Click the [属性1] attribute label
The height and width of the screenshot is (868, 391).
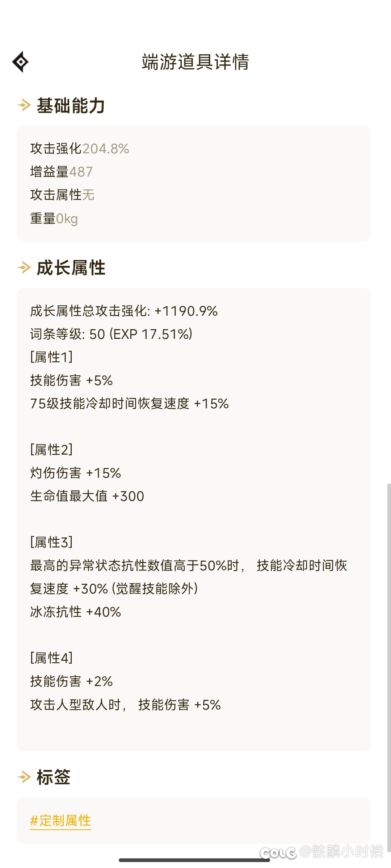click(x=51, y=357)
